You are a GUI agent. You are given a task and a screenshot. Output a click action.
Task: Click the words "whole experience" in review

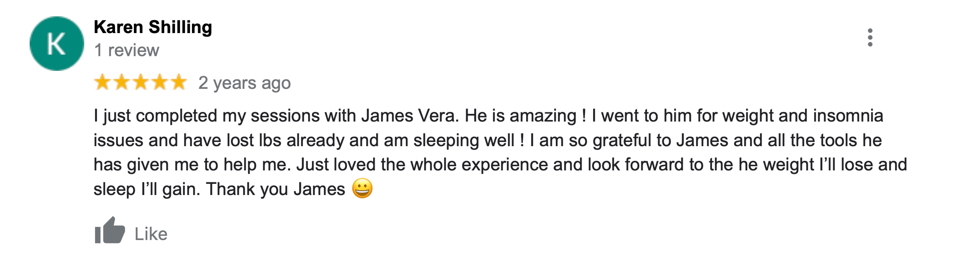[x=479, y=165]
